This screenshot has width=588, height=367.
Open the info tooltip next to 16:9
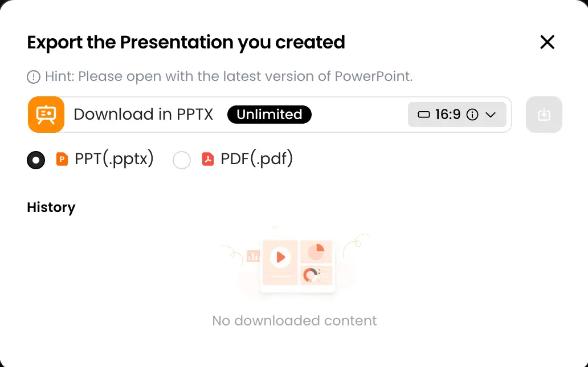click(472, 115)
